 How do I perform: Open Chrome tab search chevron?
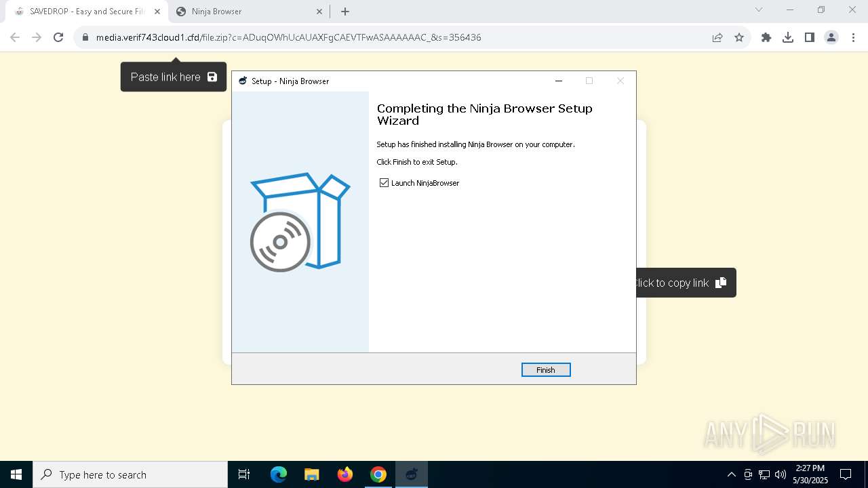coord(759,9)
